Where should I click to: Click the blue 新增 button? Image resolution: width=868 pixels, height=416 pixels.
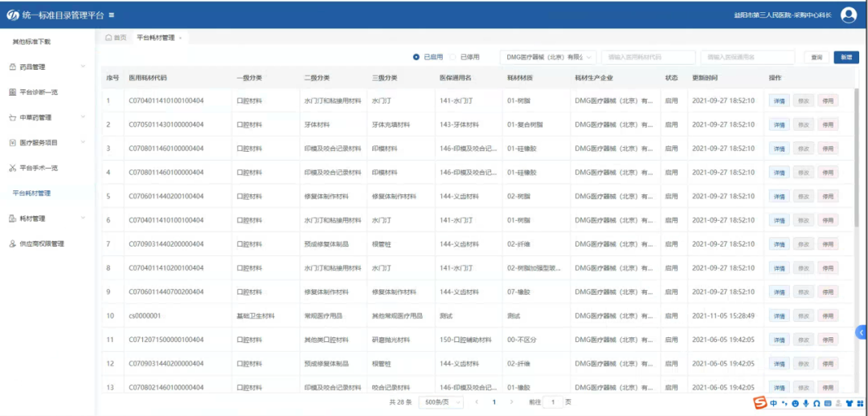click(846, 57)
